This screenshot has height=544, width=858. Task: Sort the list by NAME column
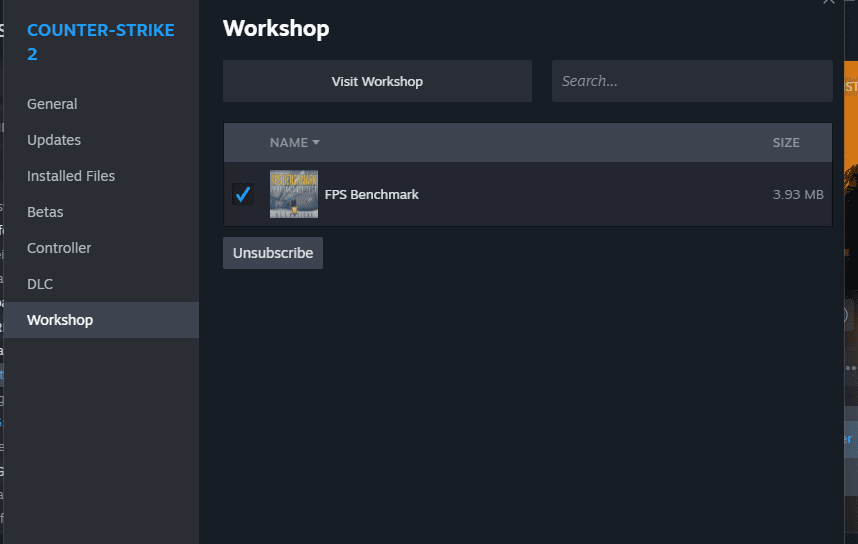click(294, 143)
